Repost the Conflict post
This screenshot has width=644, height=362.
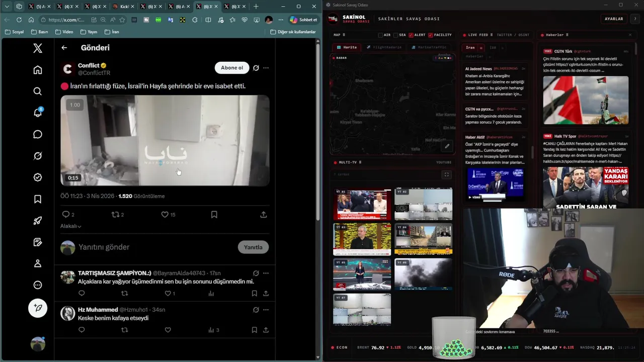115,214
